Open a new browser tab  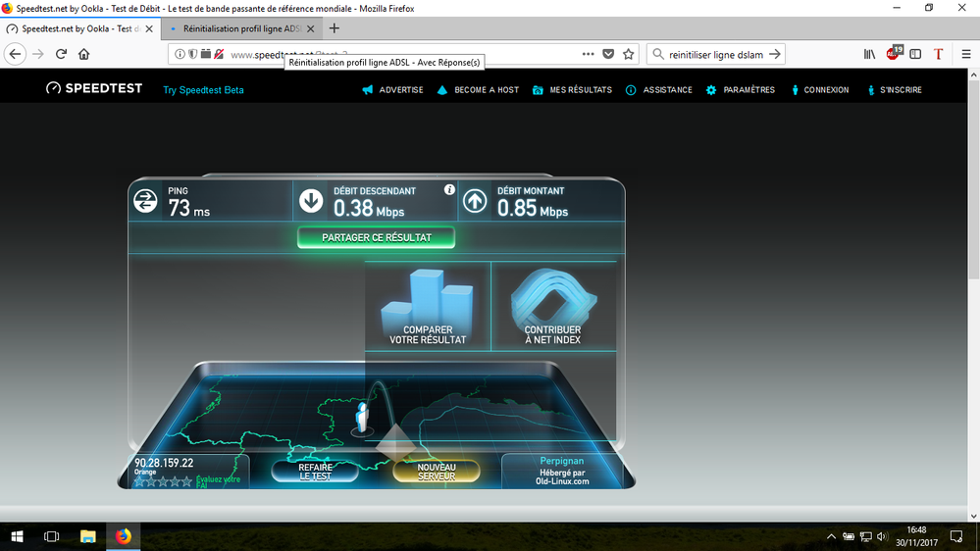[x=335, y=28]
